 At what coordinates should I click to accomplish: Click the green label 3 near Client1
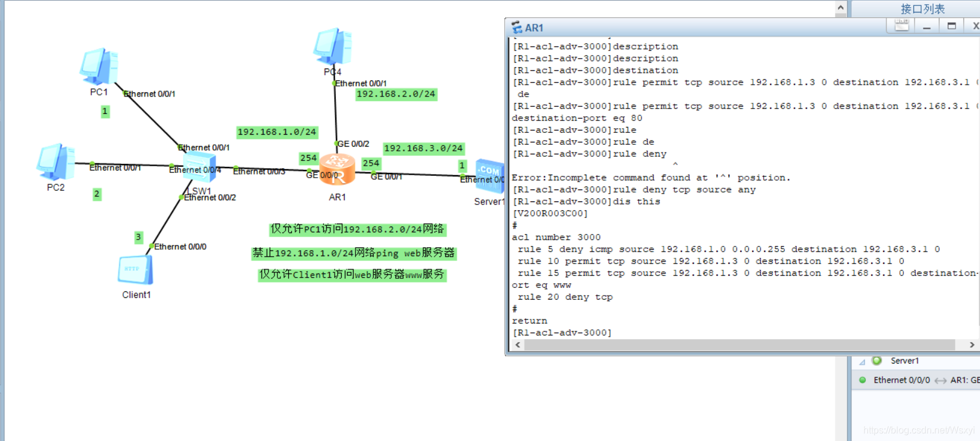click(x=138, y=237)
